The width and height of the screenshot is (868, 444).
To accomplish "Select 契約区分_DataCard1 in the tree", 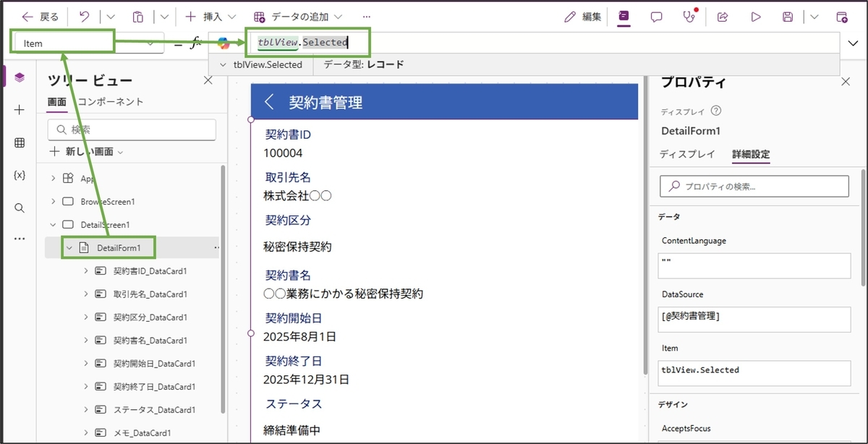I will point(150,317).
